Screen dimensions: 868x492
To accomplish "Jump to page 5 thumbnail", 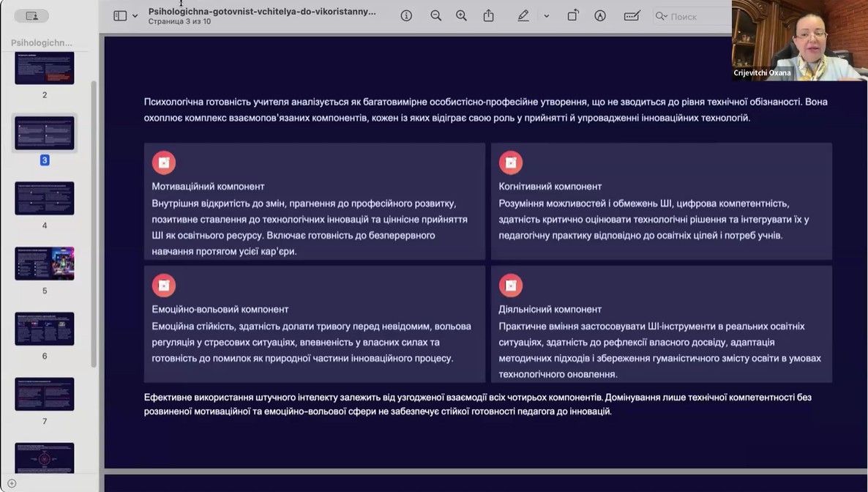I will pyautogui.click(x=45, y=264).
